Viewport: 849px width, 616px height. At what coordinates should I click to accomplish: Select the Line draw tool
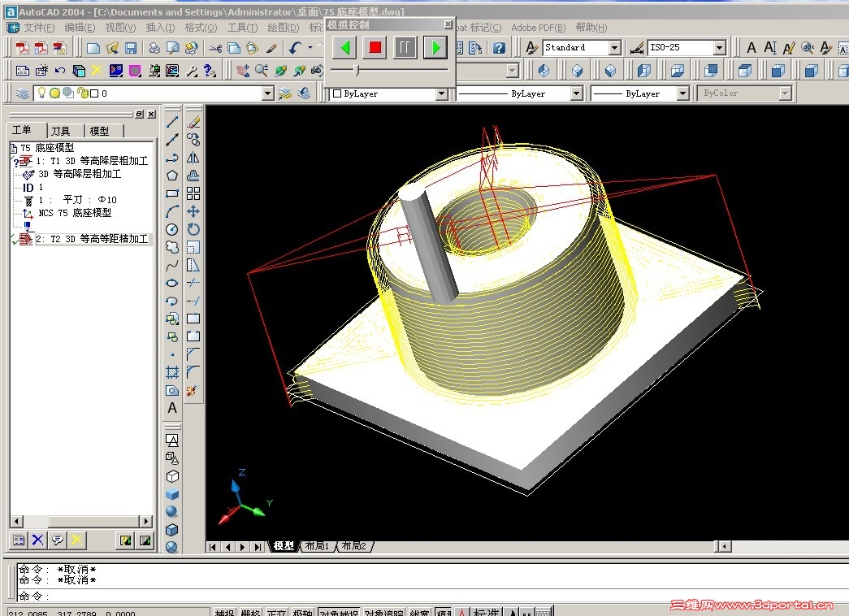click(x=172, y=122)
